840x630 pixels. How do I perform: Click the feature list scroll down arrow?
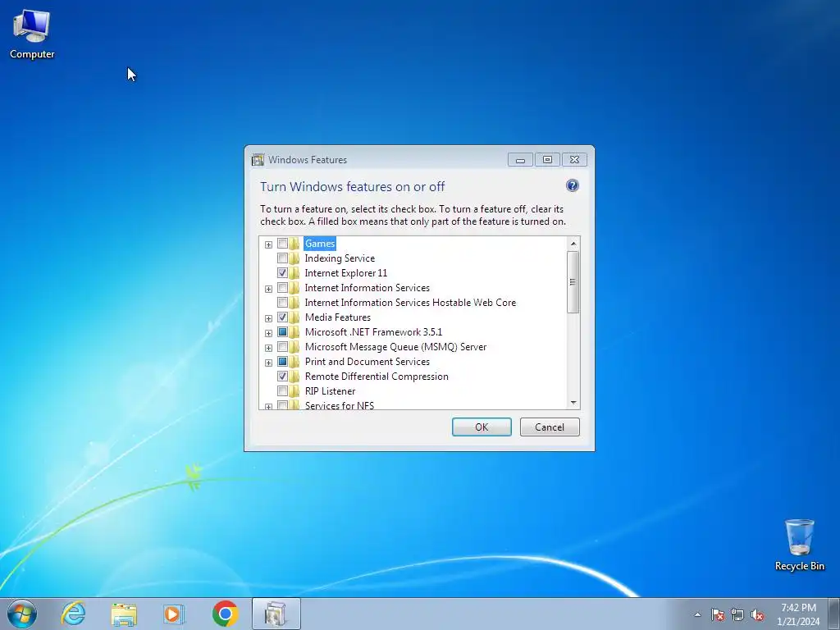(573, 403)
